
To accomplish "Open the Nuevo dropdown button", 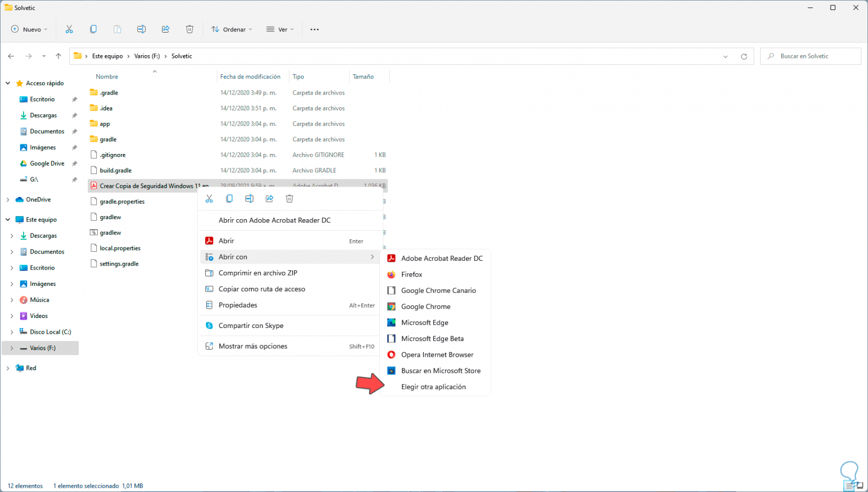I will pos(29,29).
